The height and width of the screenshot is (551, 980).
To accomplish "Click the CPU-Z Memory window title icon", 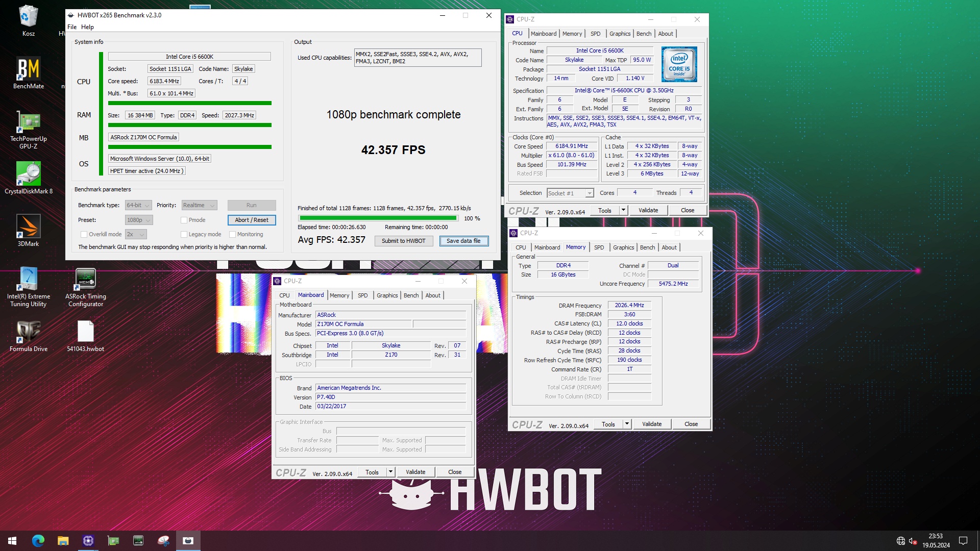I will pos(513,233).
